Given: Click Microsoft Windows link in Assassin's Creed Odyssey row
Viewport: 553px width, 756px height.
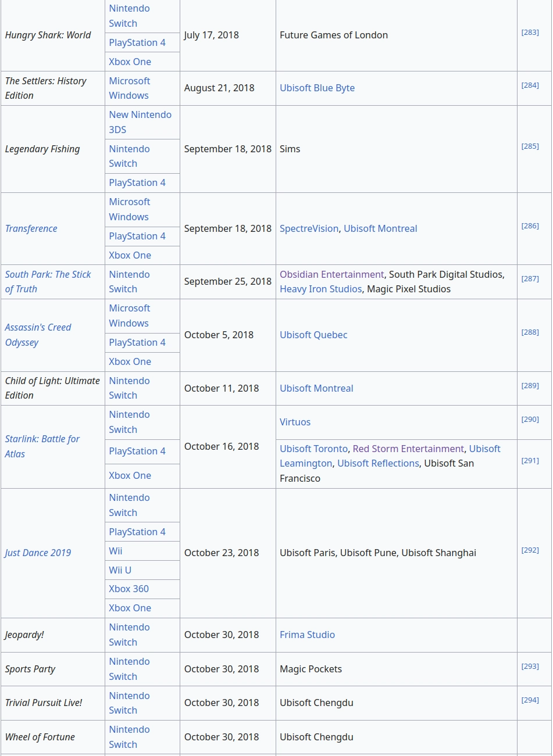Looking at the screenshot, I should 129,316.
